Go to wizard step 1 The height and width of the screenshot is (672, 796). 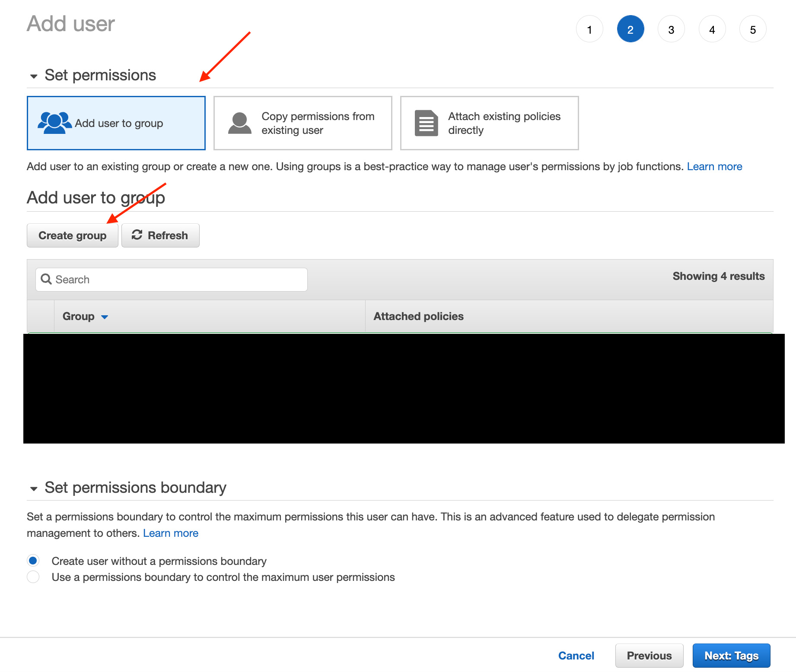point(589,29)
